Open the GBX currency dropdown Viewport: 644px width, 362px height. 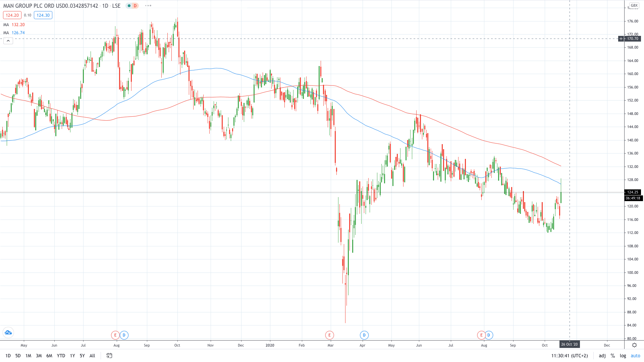click(x=634, y=5)
